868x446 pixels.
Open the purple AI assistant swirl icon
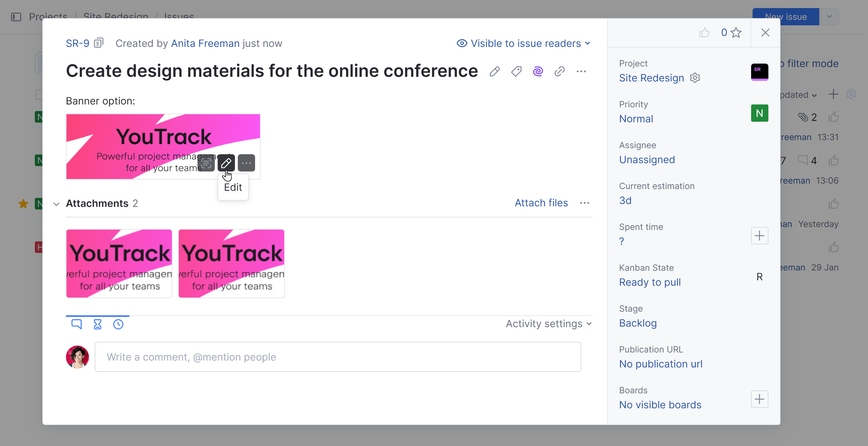point(538,71)
